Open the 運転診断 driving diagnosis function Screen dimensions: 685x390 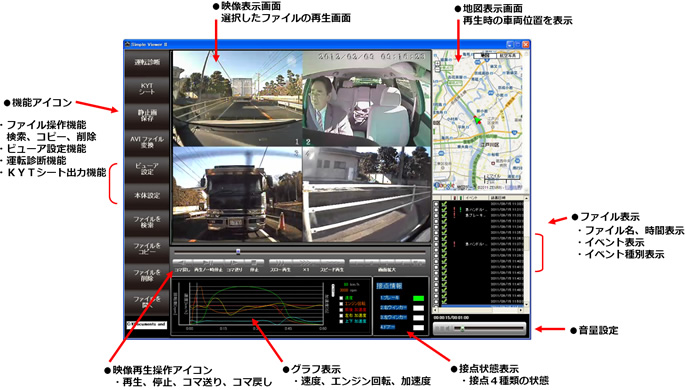coord(147,62)
